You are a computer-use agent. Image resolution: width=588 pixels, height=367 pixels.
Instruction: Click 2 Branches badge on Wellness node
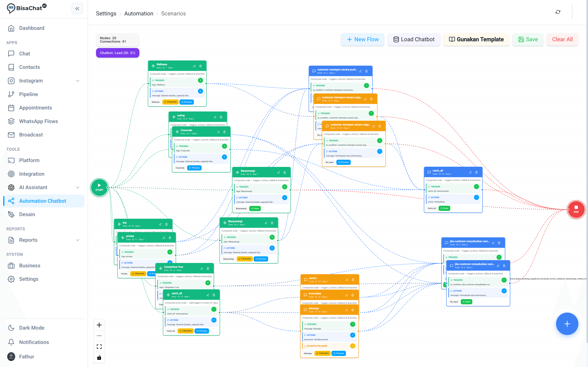point(170,102)
